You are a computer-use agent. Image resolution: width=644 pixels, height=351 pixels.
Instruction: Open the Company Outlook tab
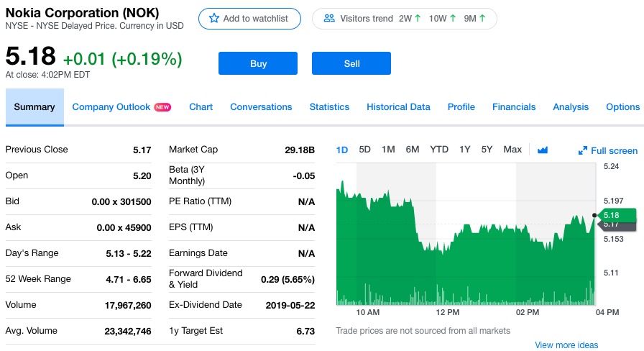coord(111,107)
